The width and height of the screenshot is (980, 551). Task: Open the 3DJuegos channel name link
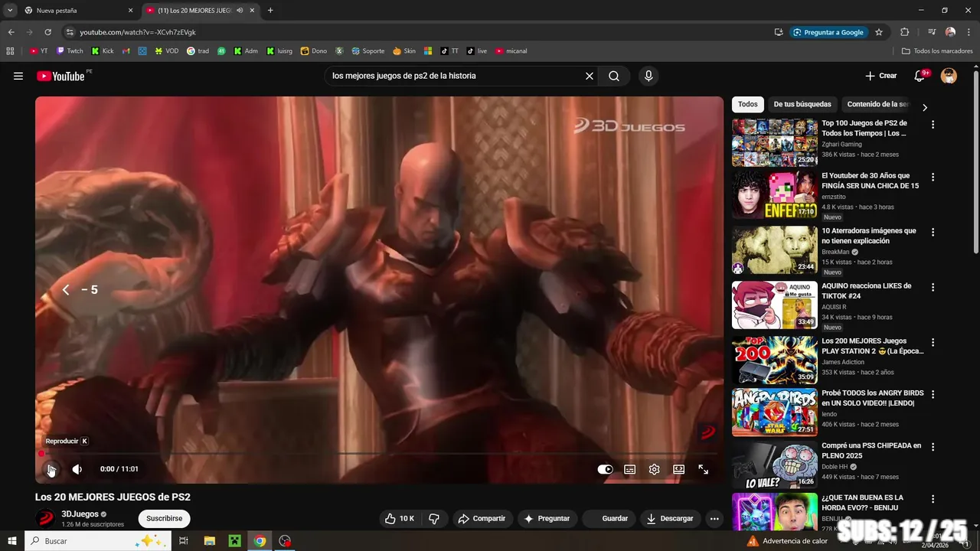tap(80, 514)
